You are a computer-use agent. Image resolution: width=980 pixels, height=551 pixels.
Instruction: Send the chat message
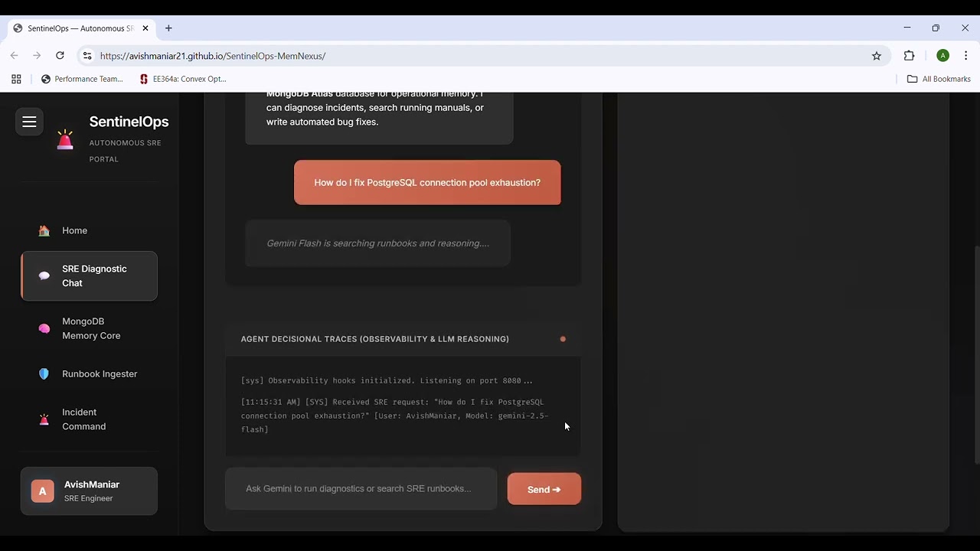pyautogui.click(x=544, y=490)
